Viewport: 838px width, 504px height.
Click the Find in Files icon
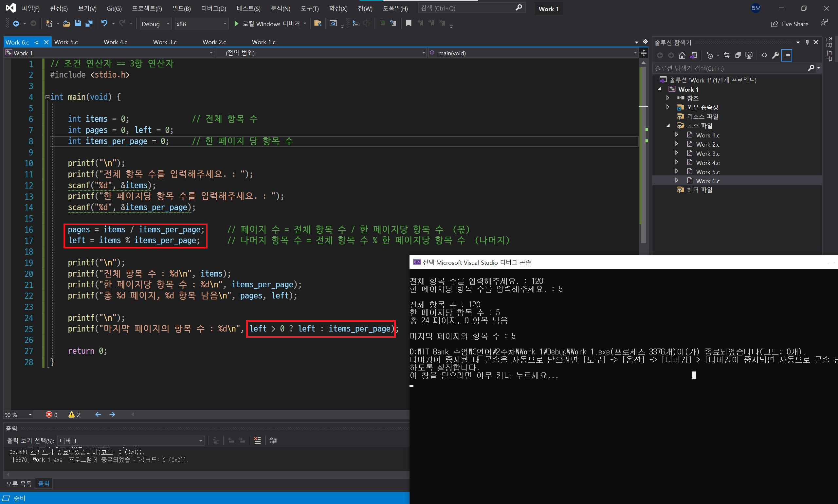pyautogui.click(x=318, y=24)
